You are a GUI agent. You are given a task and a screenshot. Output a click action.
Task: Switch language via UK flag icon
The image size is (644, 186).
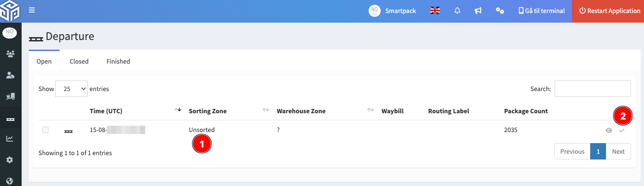coord(435,11)
